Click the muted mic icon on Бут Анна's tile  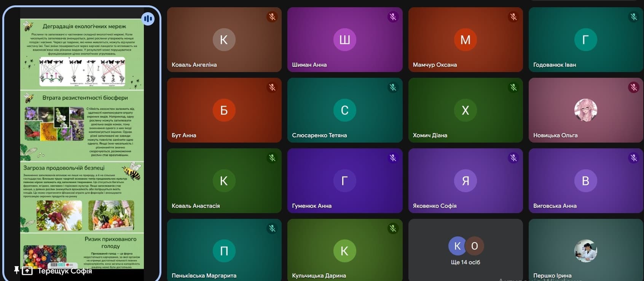(272, 87)
